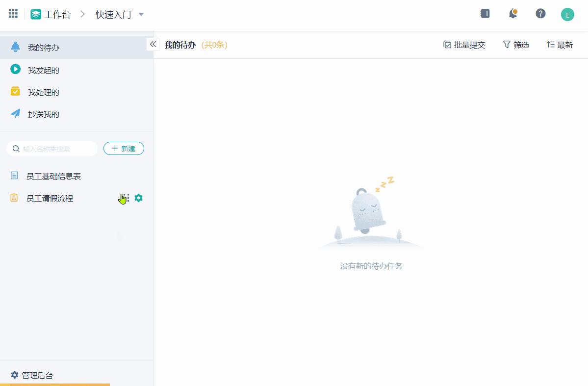Open the 抄送我的 section
The width and height of the screenshot is (588, 386).
43,114
